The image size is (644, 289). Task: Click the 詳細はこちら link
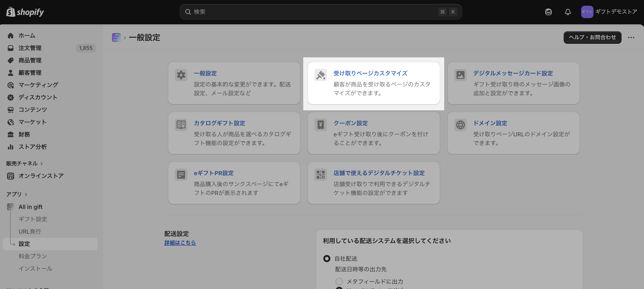pyautogui.click(x=180, y=242)
